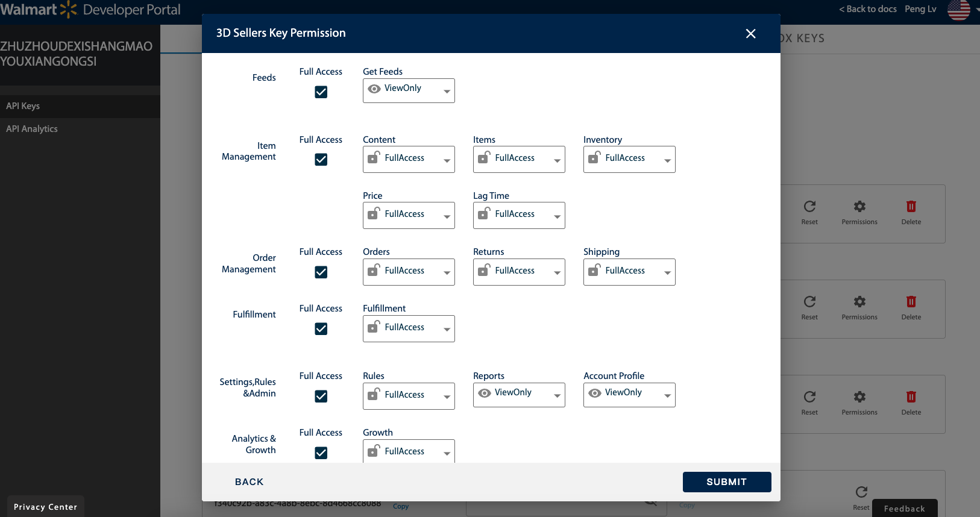Click the second key's Permissions gear icon
The height and width of the screenshot is (517, 980).
tap(859, 302)
